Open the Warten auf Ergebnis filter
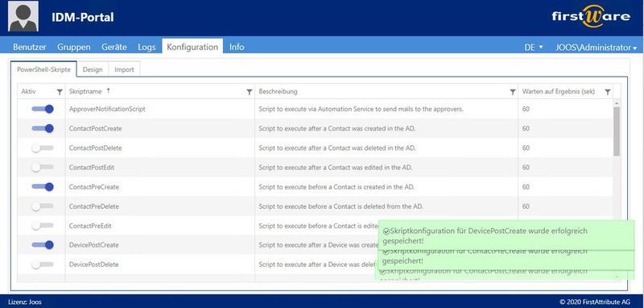The height and width of the screenshot is (308, 644). 608,92
